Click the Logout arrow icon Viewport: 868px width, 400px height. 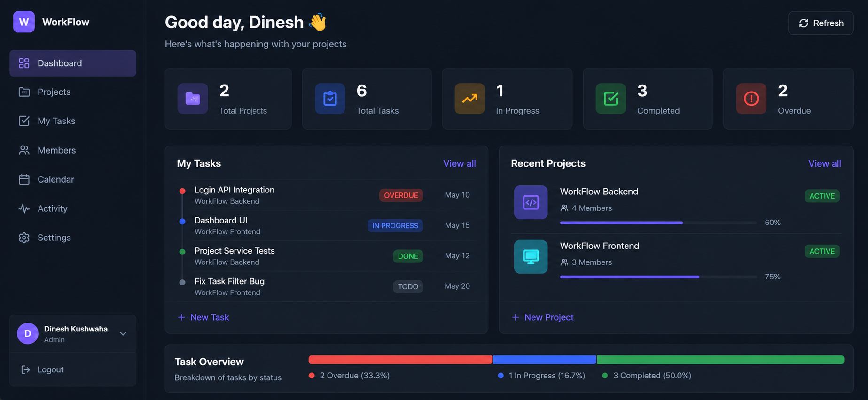click(26, 369)
